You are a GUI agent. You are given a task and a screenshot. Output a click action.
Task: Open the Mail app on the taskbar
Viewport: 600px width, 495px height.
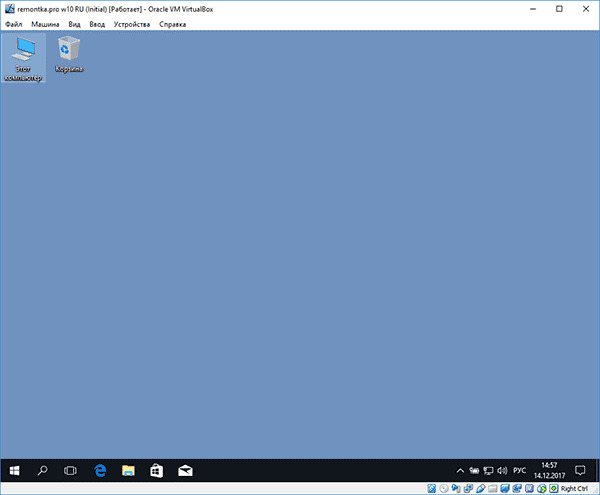click(185, 469)
